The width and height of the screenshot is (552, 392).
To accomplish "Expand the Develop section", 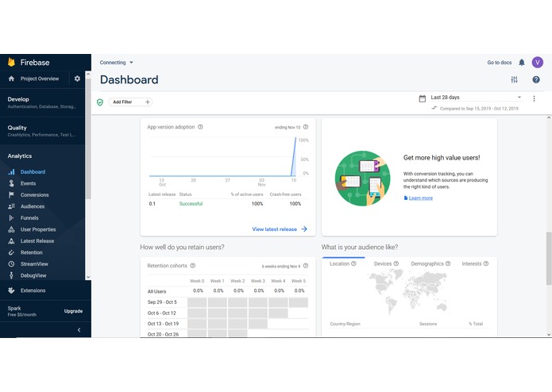I will pyautogui.click(x=42, y=102).
